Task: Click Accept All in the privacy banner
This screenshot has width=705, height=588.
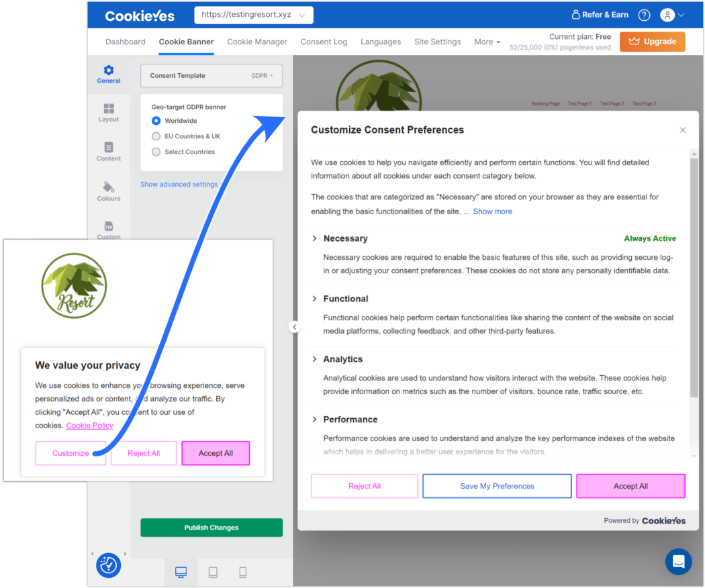Action: [x=216, y=453]
